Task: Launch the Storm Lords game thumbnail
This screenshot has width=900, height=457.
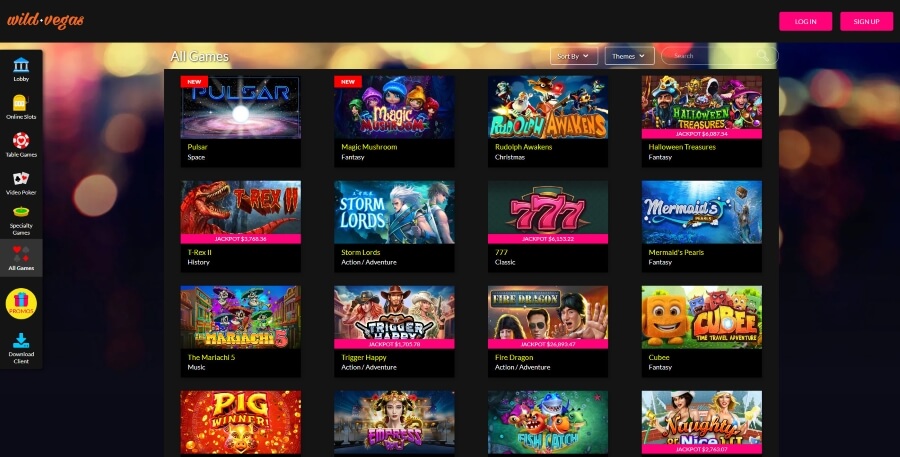Action: pyautogui.click(x=394, y=212)
